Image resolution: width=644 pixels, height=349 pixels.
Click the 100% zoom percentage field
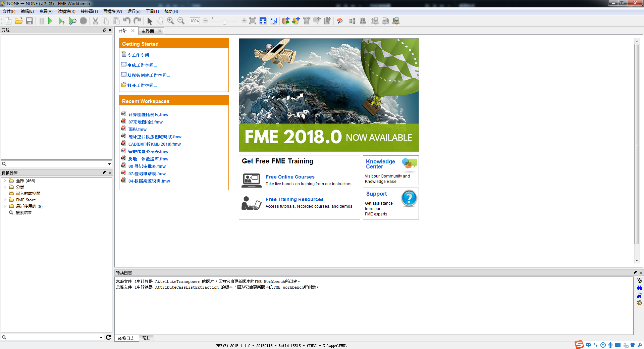pyautogui.click(x=195, y=21)
